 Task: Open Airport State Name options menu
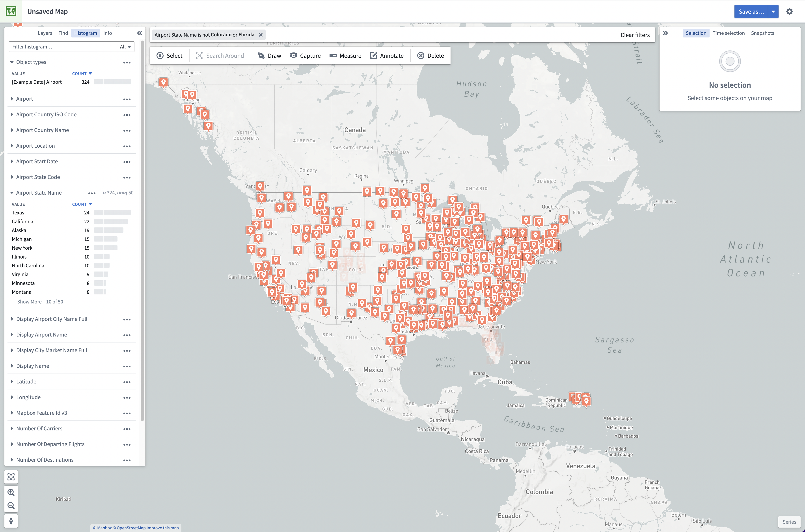pos(92,193)
